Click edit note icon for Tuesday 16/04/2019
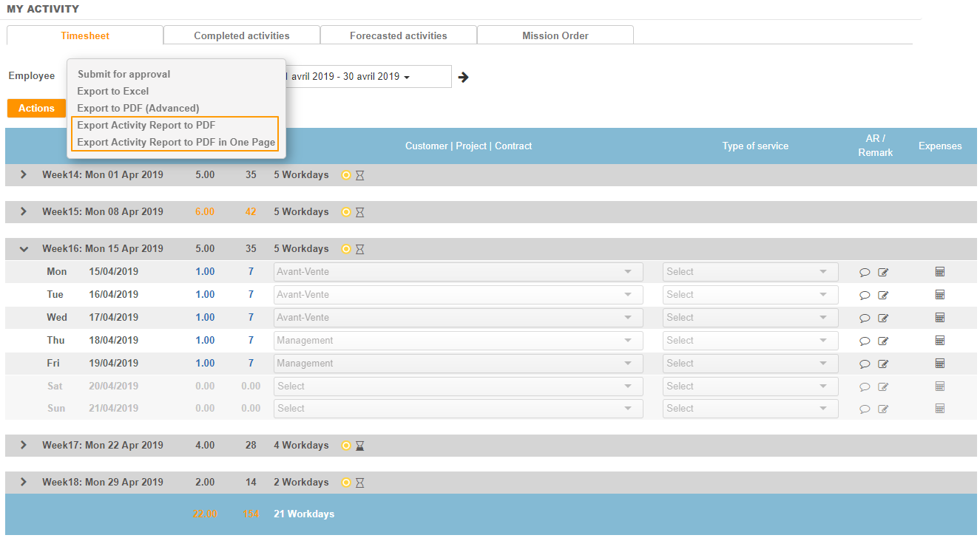Screen dimensions: 980x538 (883, 295)
